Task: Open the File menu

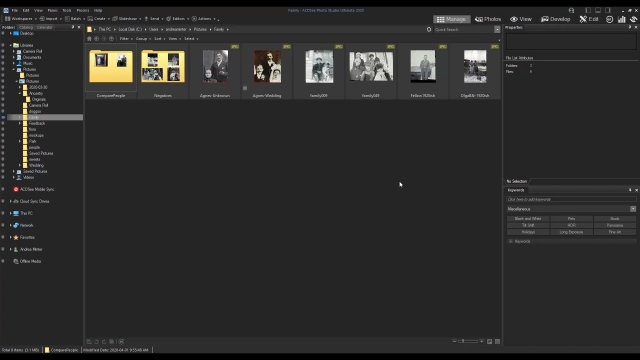Action: coord(15,11)
